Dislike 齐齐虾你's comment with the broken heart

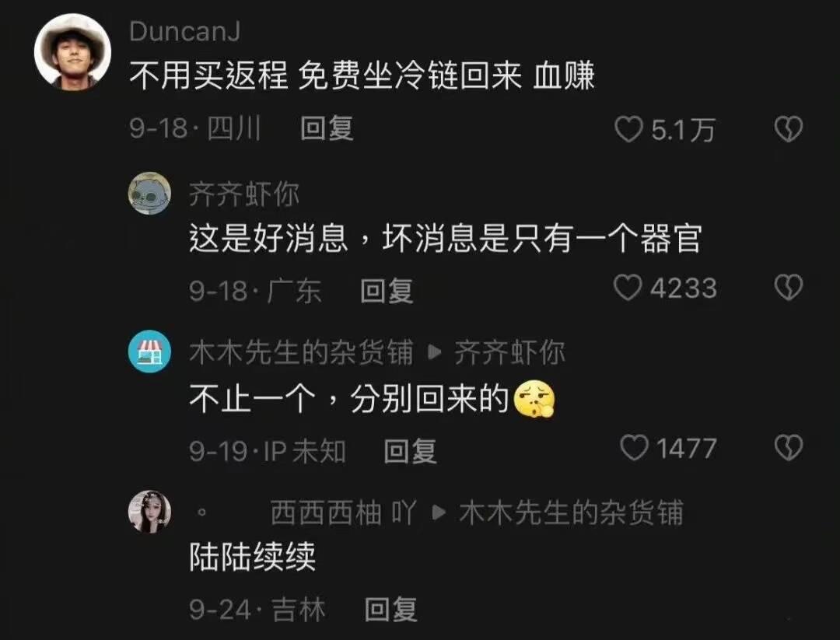pos(789,288)
